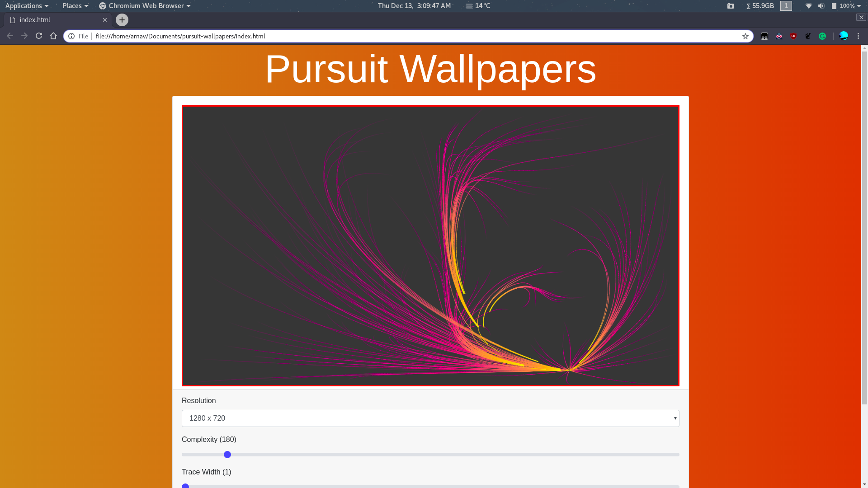Click the generated pursuit wallpaper canvas
This screenshot has height=488, width=868.
[430, 246]
